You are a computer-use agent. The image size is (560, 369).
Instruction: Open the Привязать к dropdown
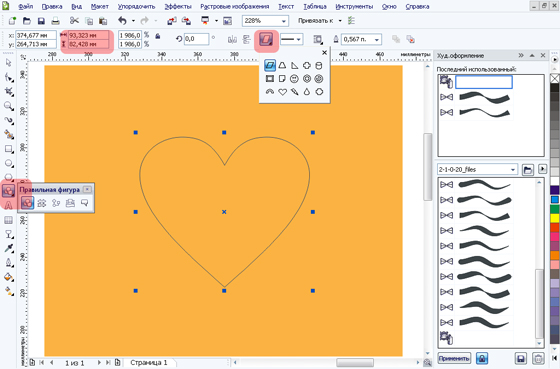coord(340,21)
